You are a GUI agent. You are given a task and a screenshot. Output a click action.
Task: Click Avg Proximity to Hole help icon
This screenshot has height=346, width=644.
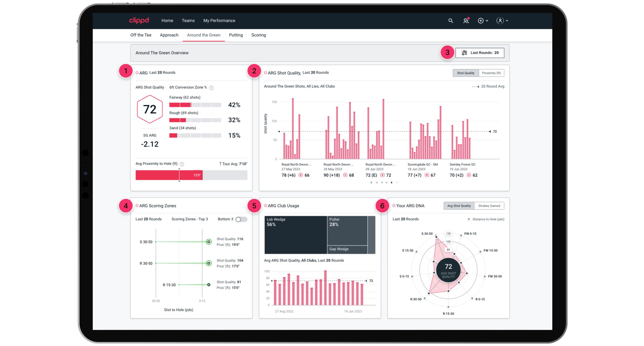pos(182,164)
